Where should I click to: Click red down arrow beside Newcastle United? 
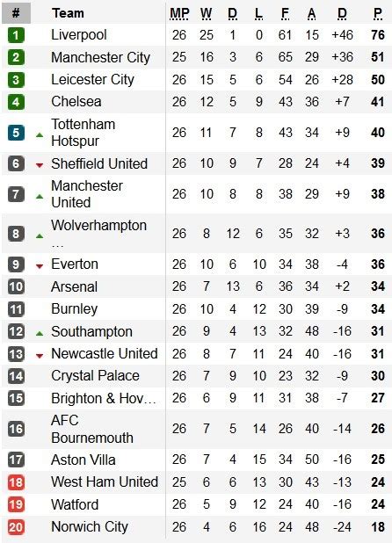pos(40,356)
